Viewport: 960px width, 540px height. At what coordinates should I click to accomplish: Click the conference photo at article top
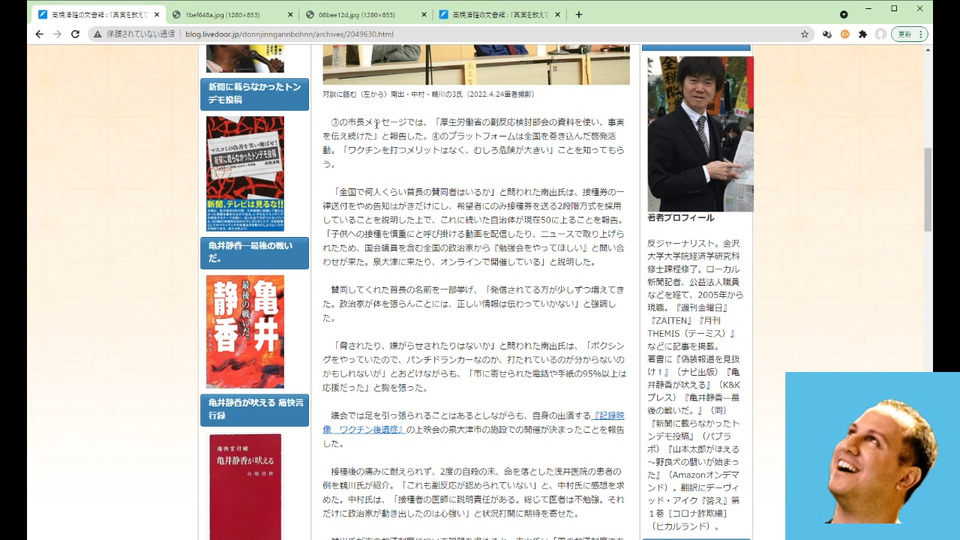point(476,64)
